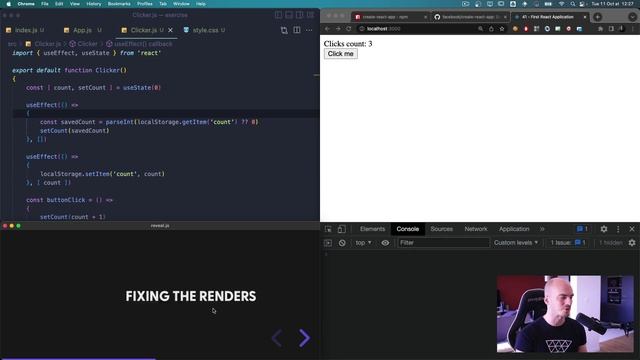Click the Clicks count: 3 text

click(x=348, y=44)
